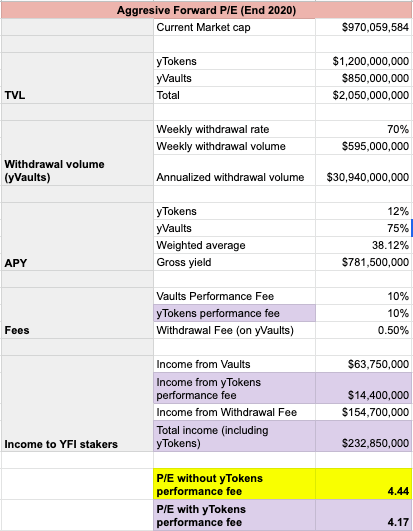Click the yellow 'P/E without yTokens performance fee' cell
The height and width of the screenshot is (531, 413).
(234, 484)
